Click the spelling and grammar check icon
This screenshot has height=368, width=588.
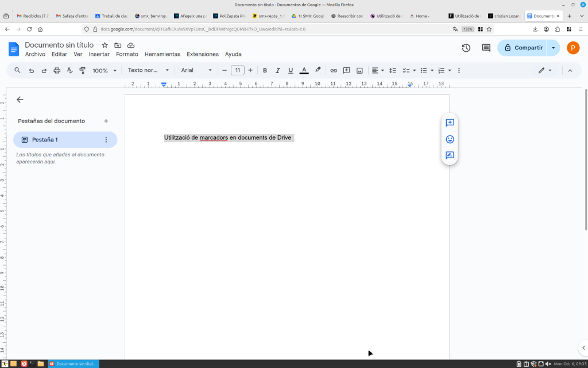69,70
